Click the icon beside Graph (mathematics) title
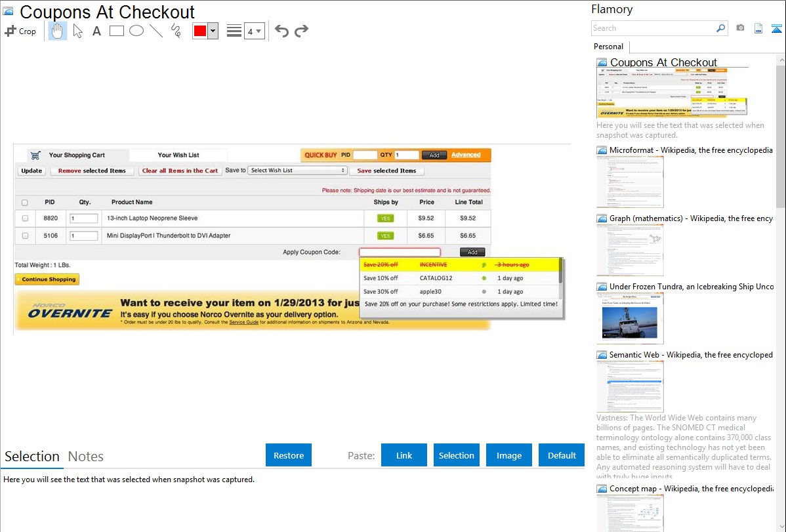The height and width of the screenshot is (532, 786). [x=602, y=218]
